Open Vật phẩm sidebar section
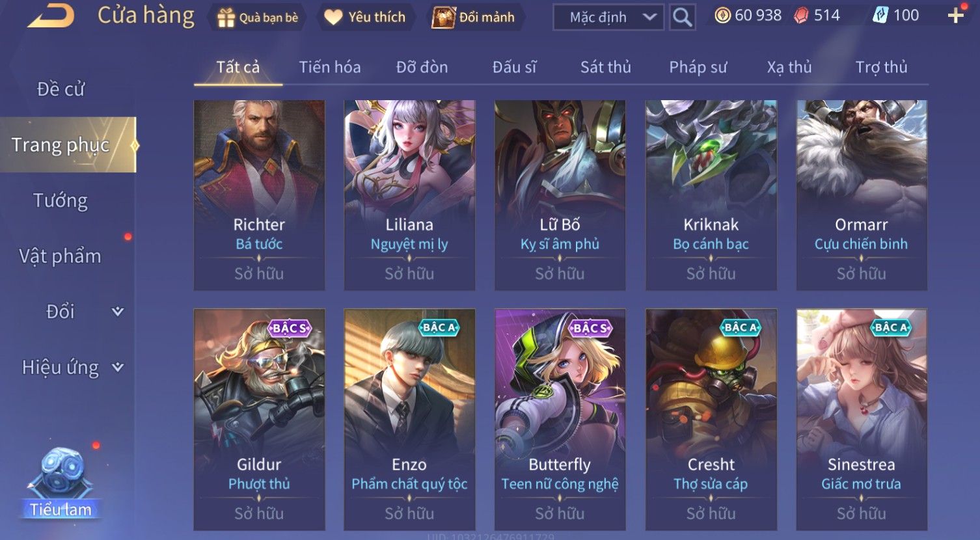 (61, 256)
